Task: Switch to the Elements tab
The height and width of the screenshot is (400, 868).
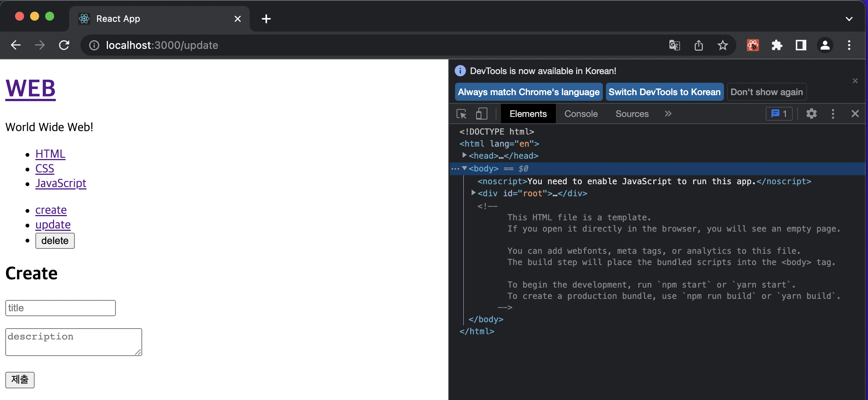Action: pyautogui.click(x=528, y=114)
